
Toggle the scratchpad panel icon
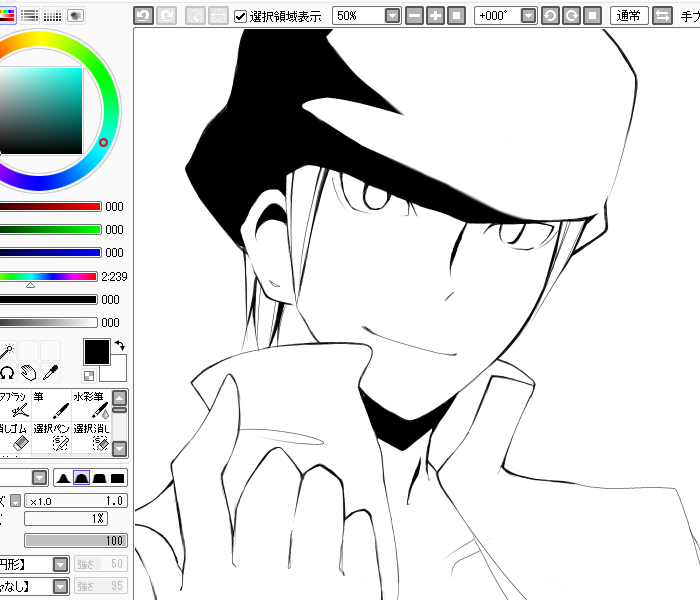[75, 16]
